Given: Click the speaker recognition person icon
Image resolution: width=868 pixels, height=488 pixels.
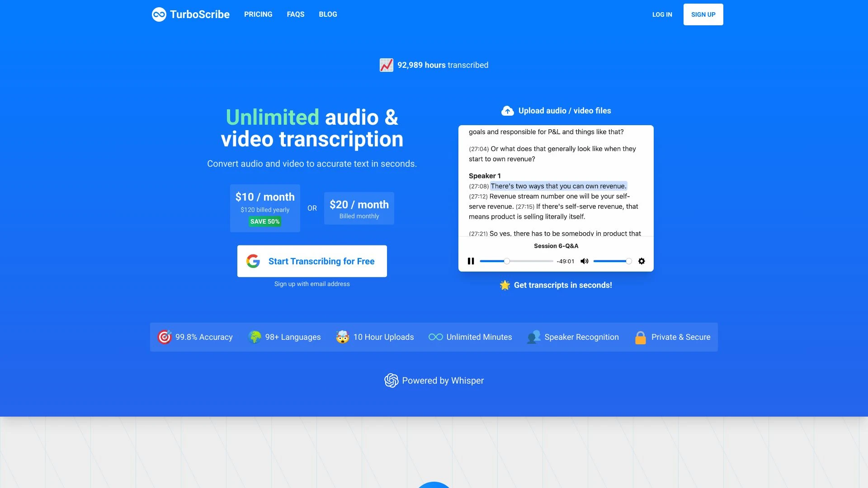Looking at the screenshot, I should pyautogui.click(x=534, y=337).
